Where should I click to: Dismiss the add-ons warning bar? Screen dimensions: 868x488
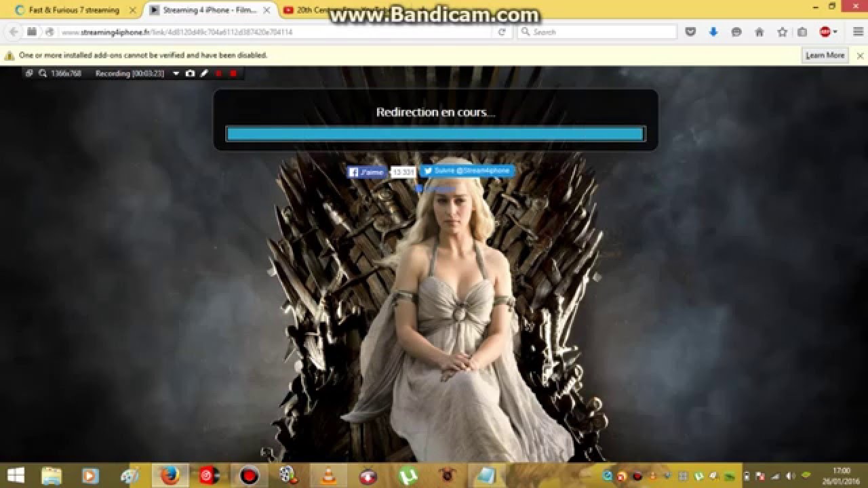pos(860,56)
